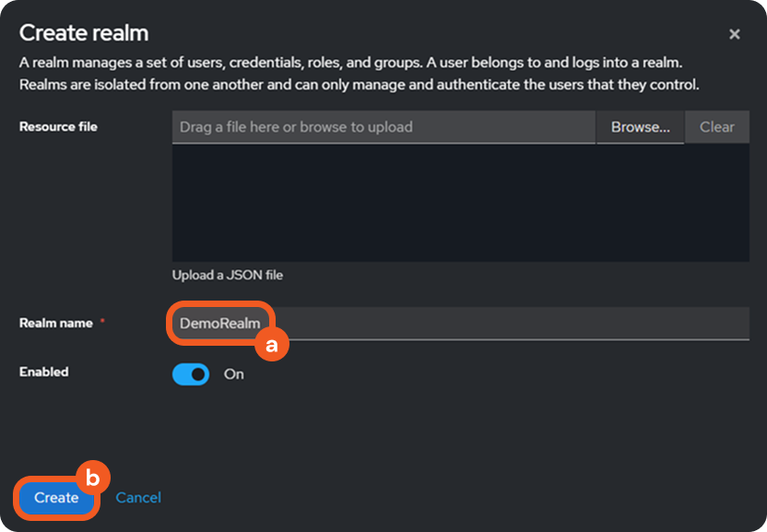Click the red required asterisk
Screen dimensions: 767x532
[x=102, y=323]
